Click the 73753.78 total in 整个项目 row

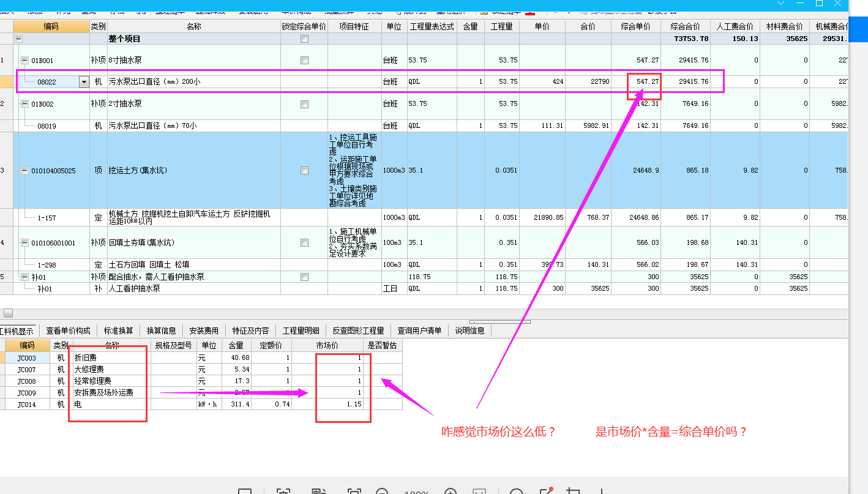(x=686, y=39)
